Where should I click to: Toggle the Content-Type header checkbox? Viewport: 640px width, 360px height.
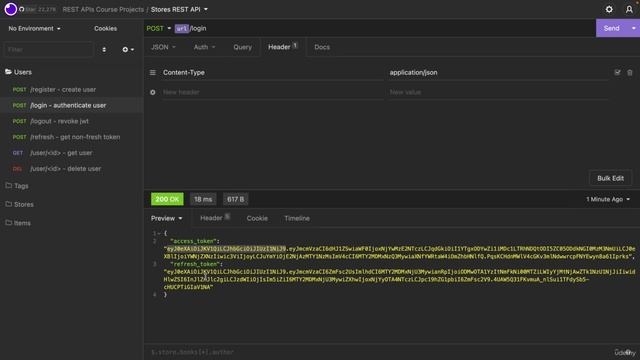coord(617,72)
